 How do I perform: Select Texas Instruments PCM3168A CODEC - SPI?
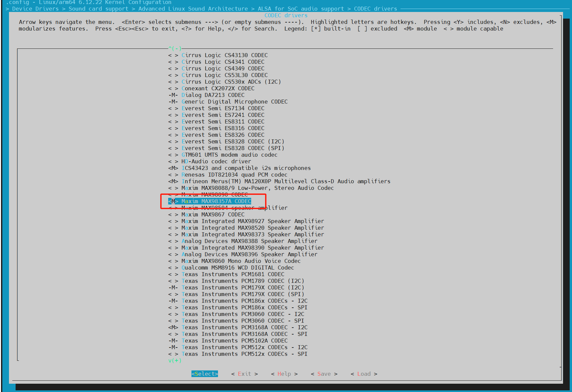point(238,334)
